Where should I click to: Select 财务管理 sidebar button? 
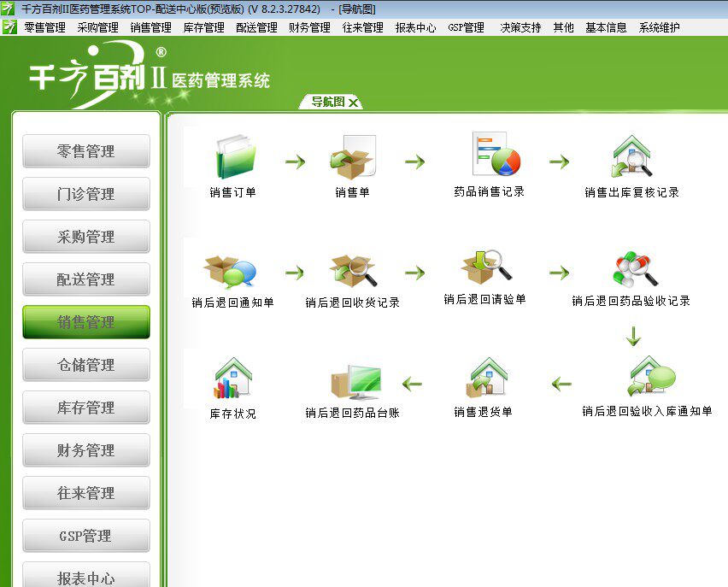pyautogui.click(x=86, y=450)
